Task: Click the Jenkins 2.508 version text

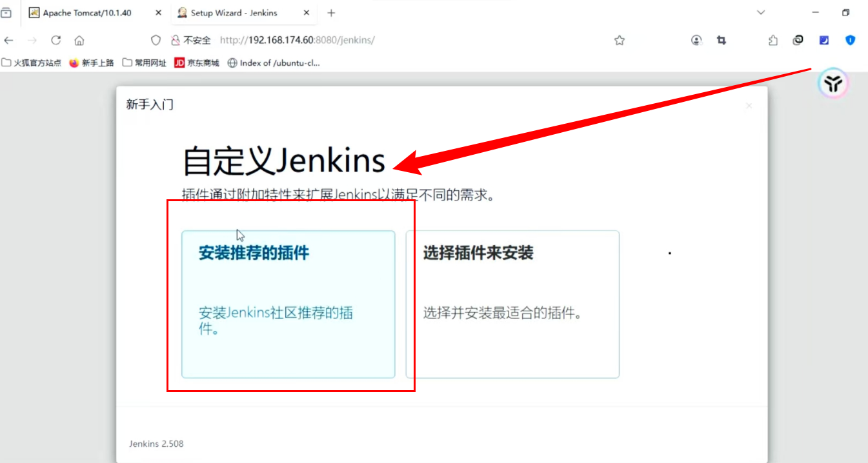Action: pyautogui.click(x=156, y=444)
